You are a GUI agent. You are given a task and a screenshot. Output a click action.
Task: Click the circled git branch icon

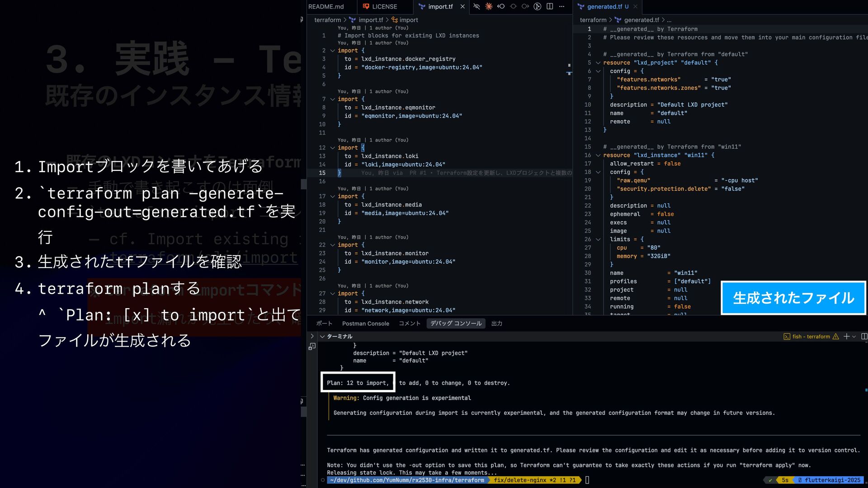tap(537, 6)
